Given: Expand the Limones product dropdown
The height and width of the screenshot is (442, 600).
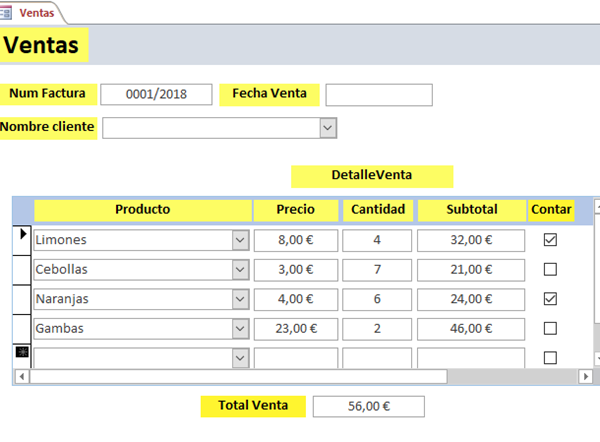Looking at the screenshot, I should pyautogui.click(x=239, y=240).
